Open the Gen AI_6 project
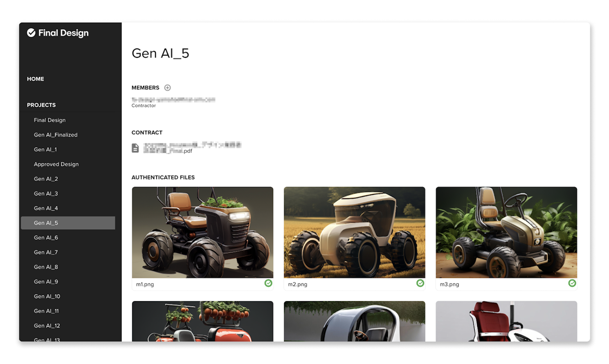Screen dimensions: 609x364 pos(46,238)
